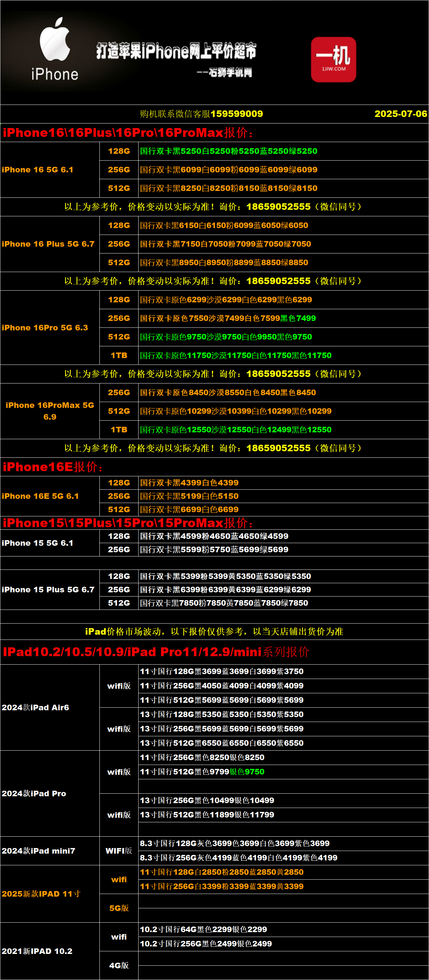Image resolution: width=429 pixels, height=980 pixels.
Task: Select the iPhone 16 5G 6.1 model cell
Action: click(50, 170)
